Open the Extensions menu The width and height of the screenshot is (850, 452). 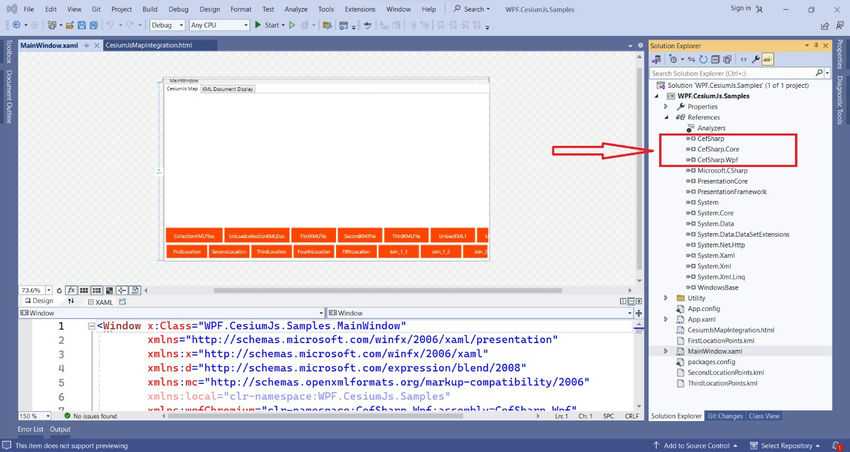click(x=360, y=9)
